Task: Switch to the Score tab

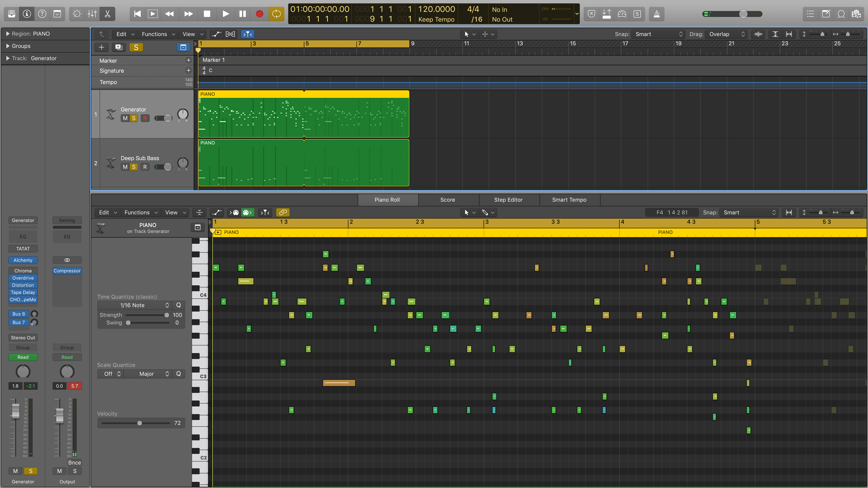Action: 448,200
